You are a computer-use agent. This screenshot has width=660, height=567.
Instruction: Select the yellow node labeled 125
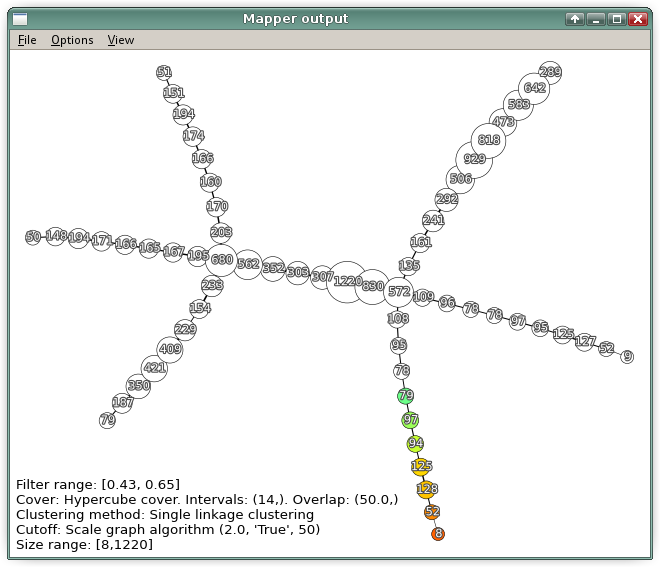pyautogui.click(x=421, y=466)
